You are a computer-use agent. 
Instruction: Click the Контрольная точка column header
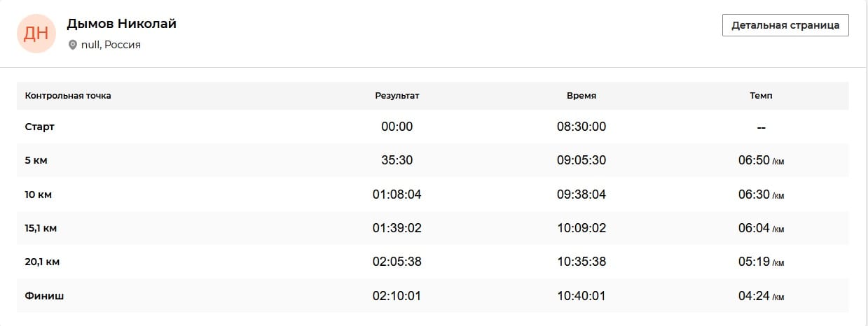68,96
